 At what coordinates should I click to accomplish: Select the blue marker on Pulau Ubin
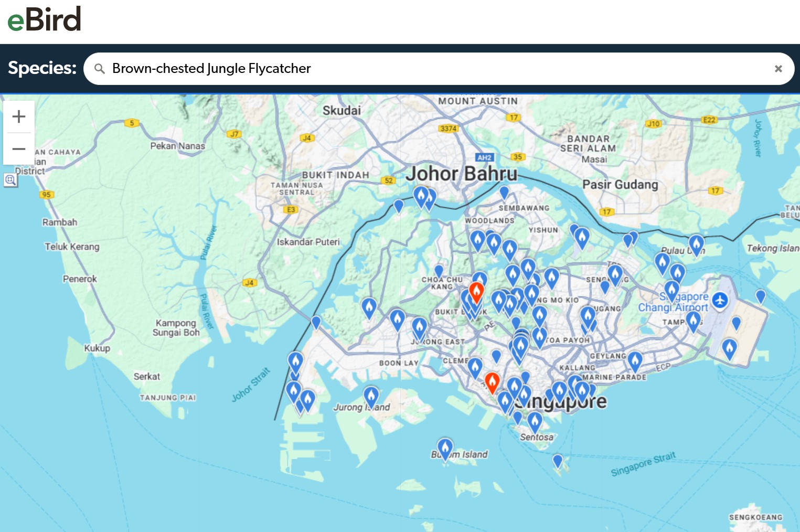tap(696, 243)
